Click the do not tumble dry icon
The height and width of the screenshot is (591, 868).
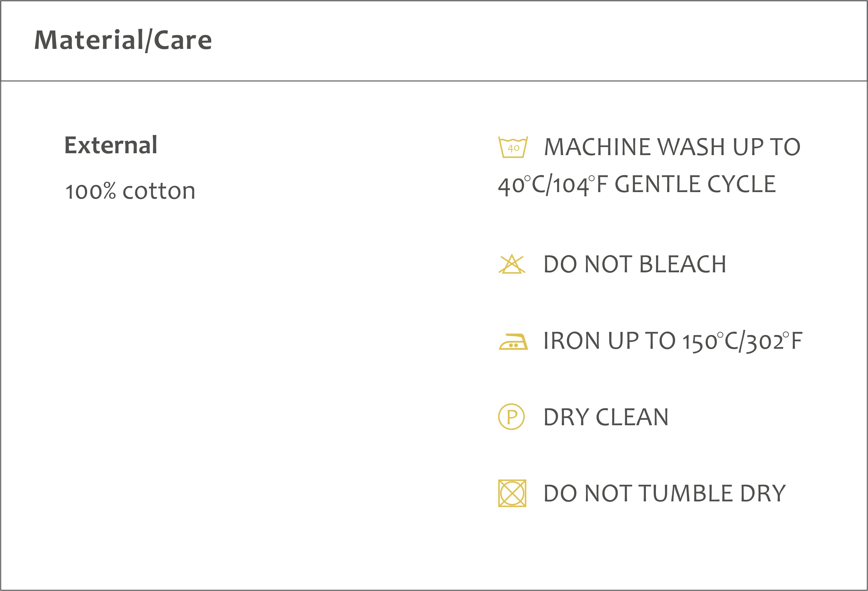tap(512, 493)
